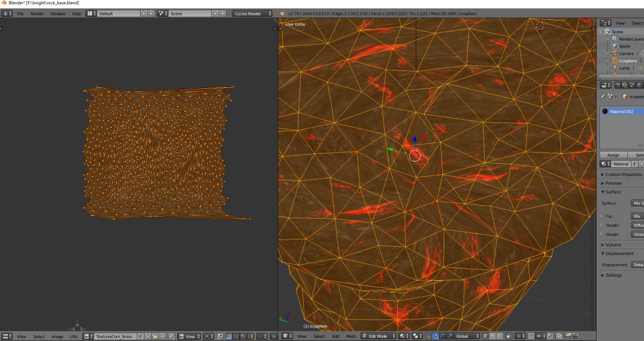The image size is (644, 341).
Task: Open the UV editor Select menu
Action: click(39, 336)
